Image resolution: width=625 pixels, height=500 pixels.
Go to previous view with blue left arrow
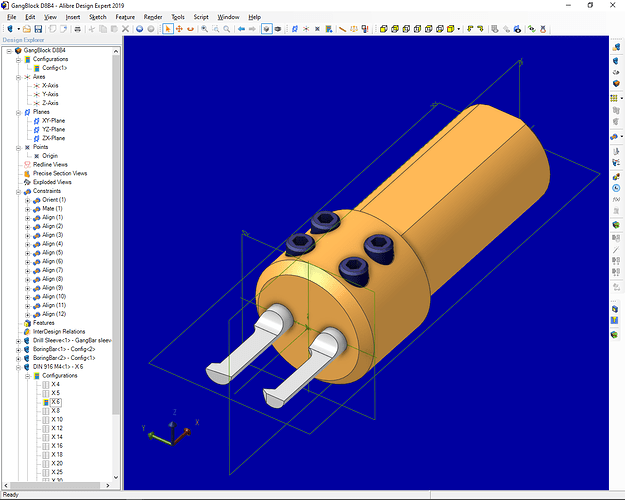241,29
